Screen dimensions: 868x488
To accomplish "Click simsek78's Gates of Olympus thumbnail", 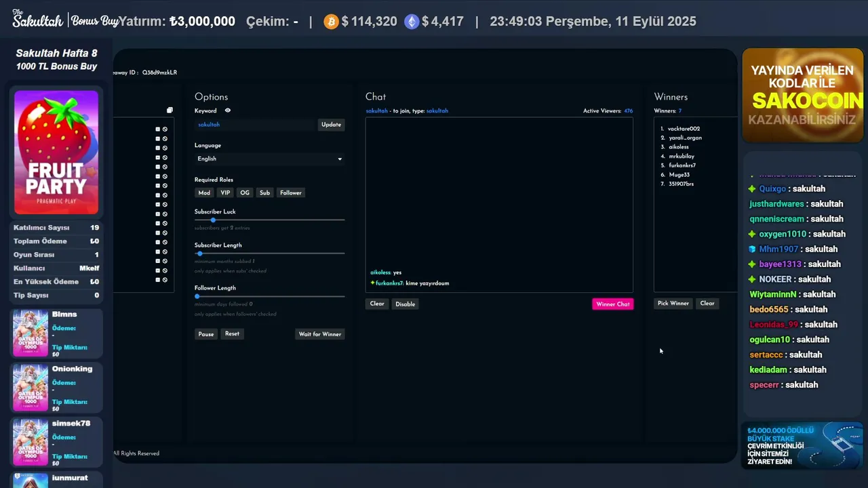I will tap(31, 443).
